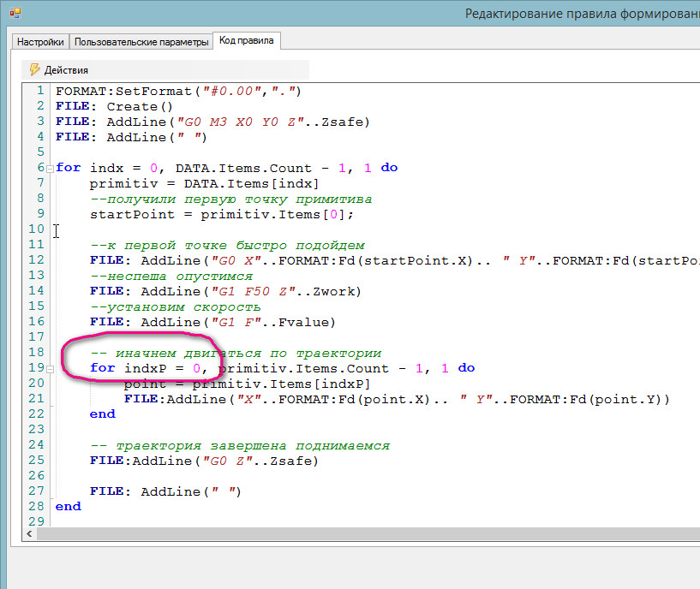Screen dimensions: 700x589
Task: Click the FILE: Create() line
Action: [114, 107]
